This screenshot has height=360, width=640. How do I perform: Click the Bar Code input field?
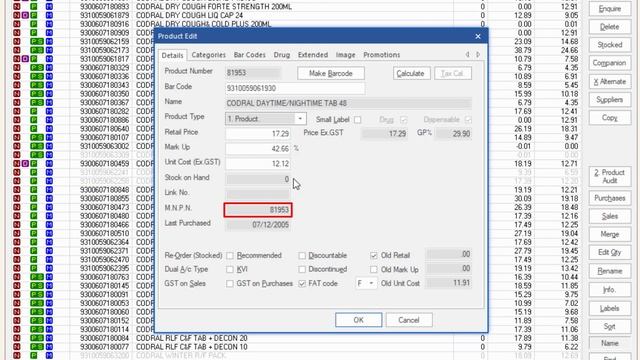(x=295, y=88)
